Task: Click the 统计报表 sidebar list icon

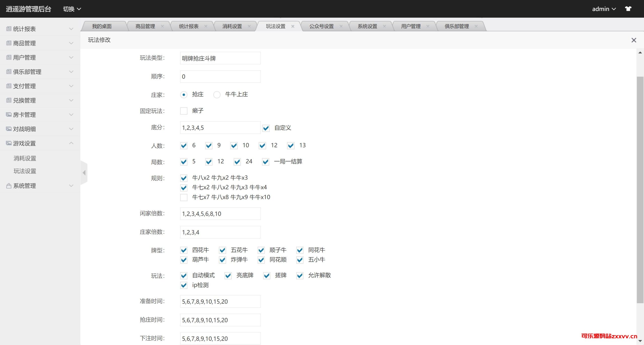Action: 9,29
